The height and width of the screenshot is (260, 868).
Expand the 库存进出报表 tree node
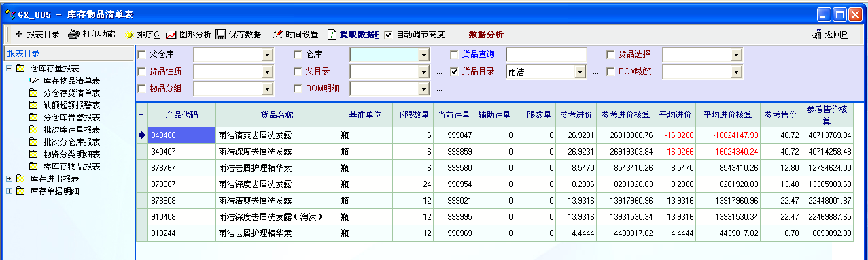click(9, 178)
